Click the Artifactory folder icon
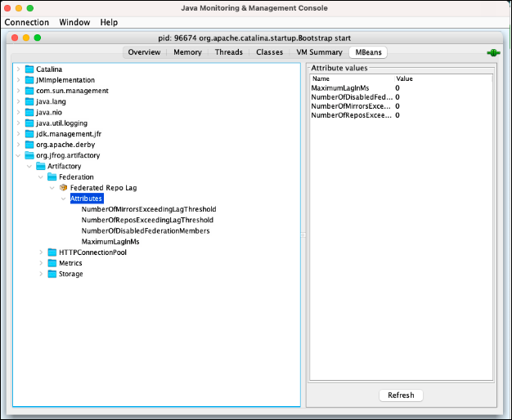512x420 pixels. pyautogui.click(x=41, y=166)
